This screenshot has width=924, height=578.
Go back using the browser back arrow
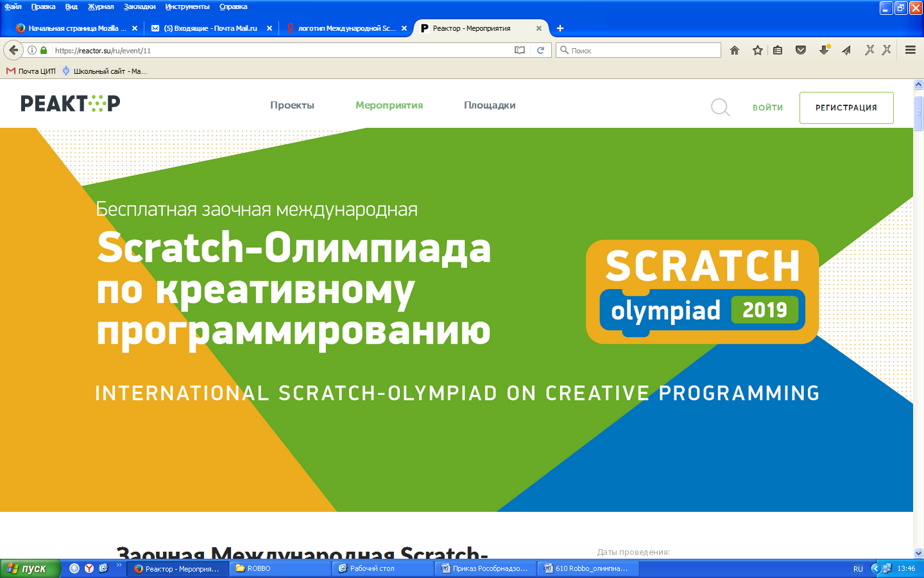13,50
